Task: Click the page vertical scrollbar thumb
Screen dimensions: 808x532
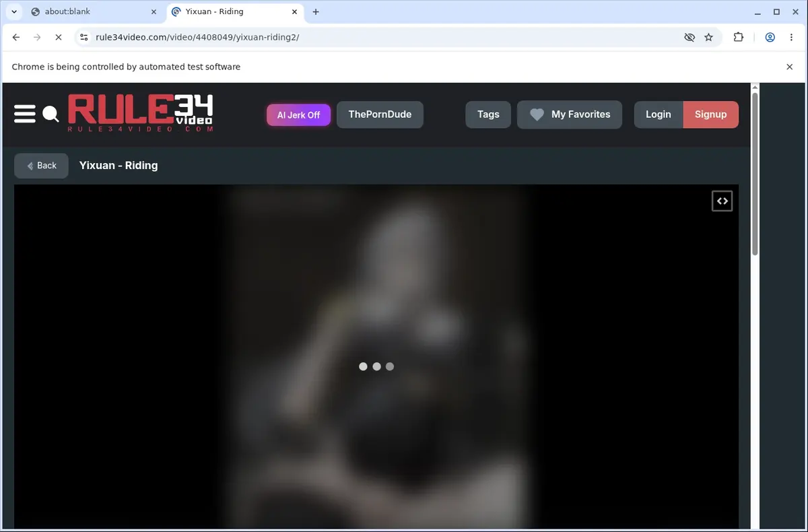Action: (x=755, y=174)
